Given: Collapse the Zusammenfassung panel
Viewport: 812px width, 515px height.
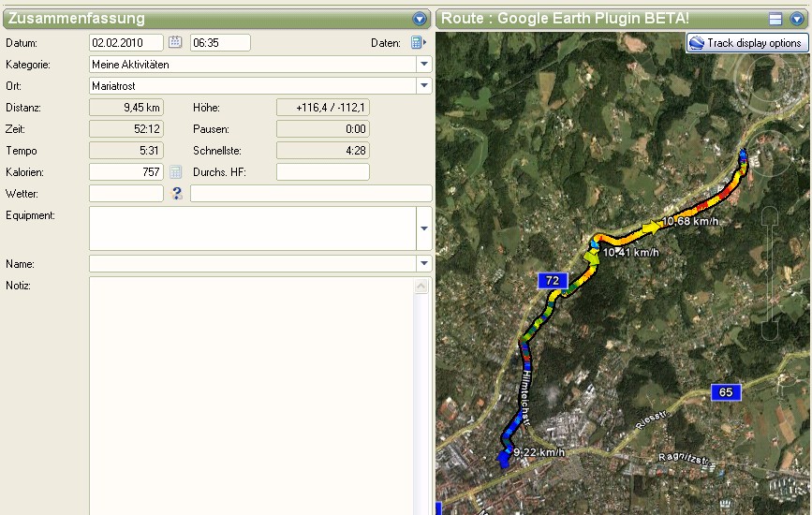Looking at the screenshot, I should coord(420,19).
